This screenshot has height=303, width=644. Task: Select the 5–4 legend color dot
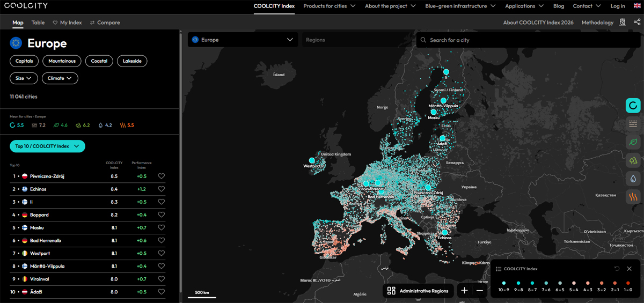coord(573,282)
